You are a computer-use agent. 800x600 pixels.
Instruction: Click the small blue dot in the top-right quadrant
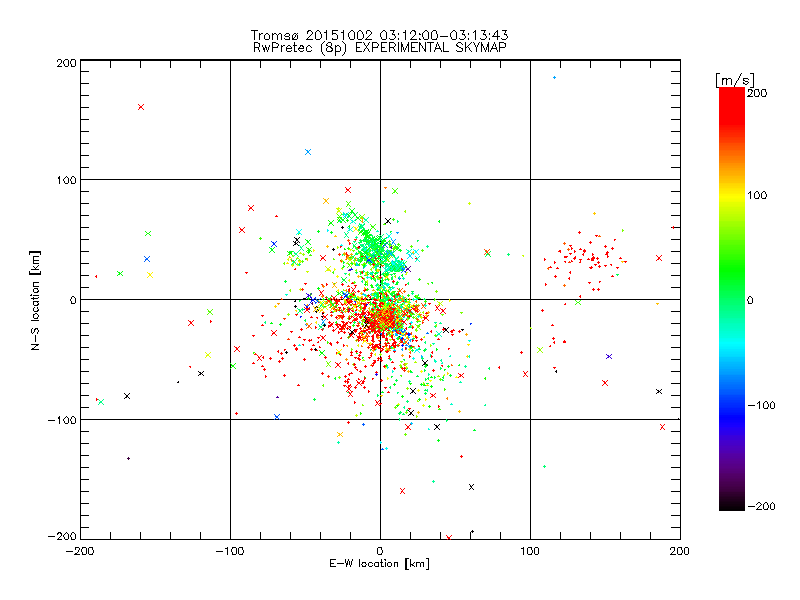coord(555,78)
